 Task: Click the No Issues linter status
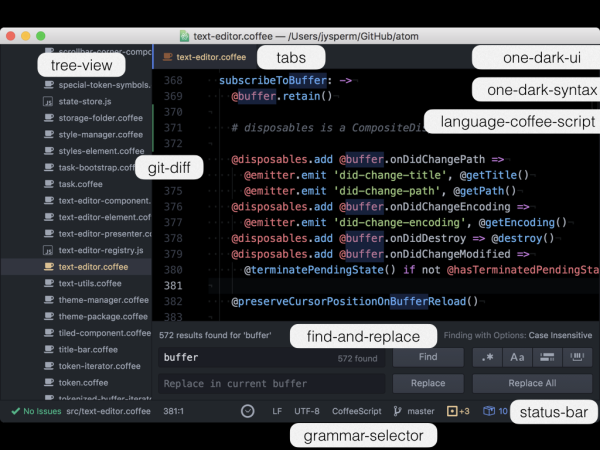click(x=36, y=411)
